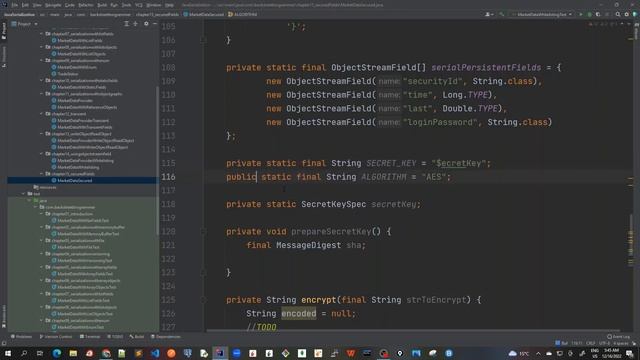Collapse the chapter12_transient folder
The image size is (640, 360).
coord(42,114)
